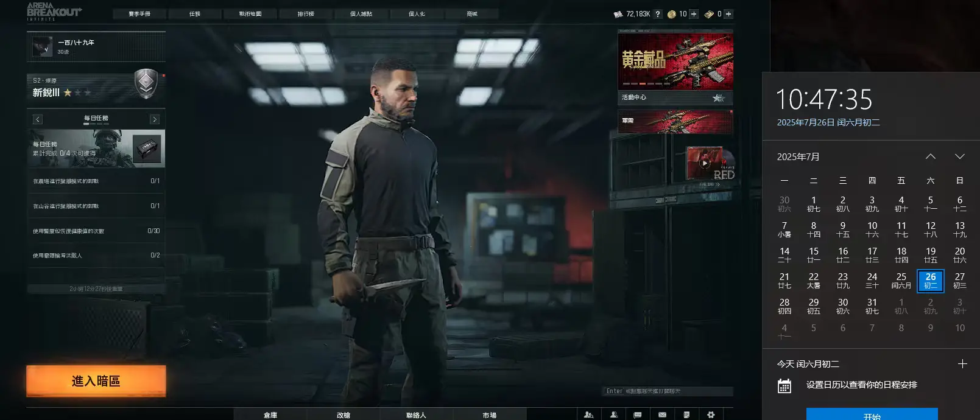Image resolution: width=980 pixels, height=420 pixels.
Task: Click the date 2025年7月26日 link
Action: tap(828, 122)
